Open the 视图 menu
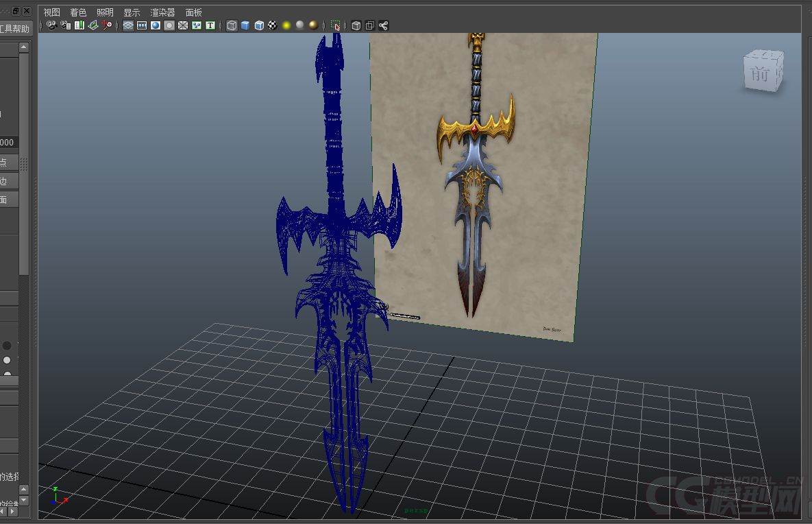 coord(51,12)
